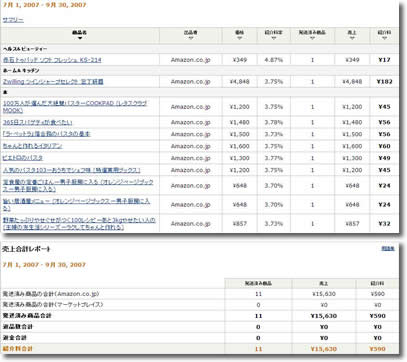407x362 pixels.
Task: Open the KS-214 product link
Action: point(52,60)
